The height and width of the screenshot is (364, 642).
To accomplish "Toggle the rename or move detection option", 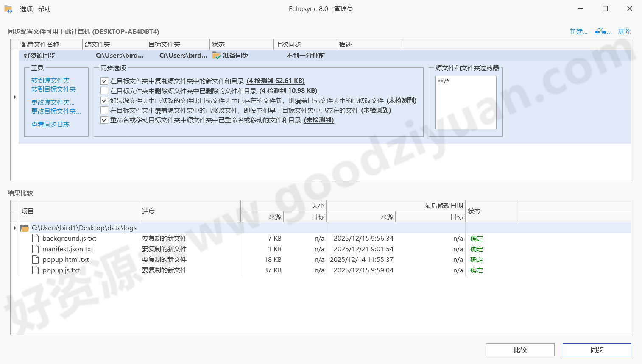I will coord(104,120).
